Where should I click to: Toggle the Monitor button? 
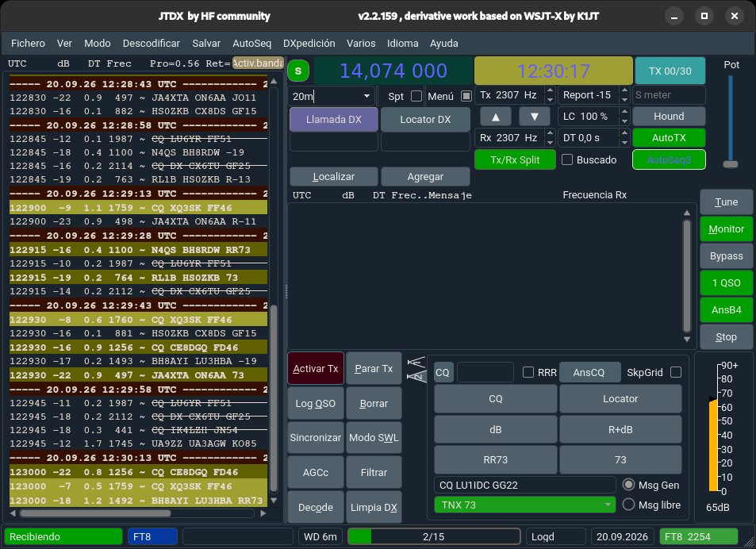pyautogui.click(x=726, y=229)
